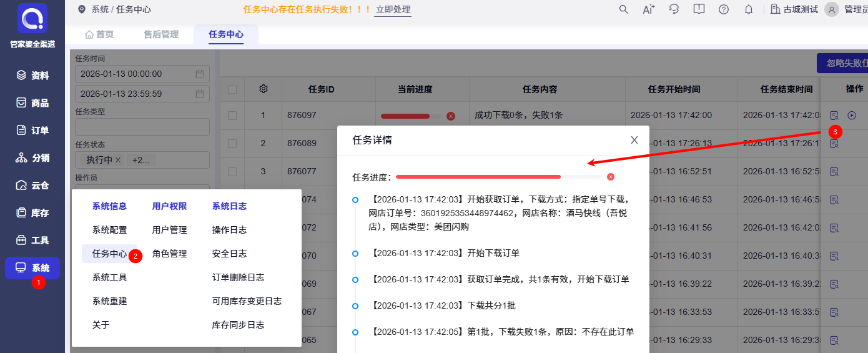Click the column settings gear icon
Image resolution: width=868 pixels, height=353 pixels.
[x=264, y=89]
